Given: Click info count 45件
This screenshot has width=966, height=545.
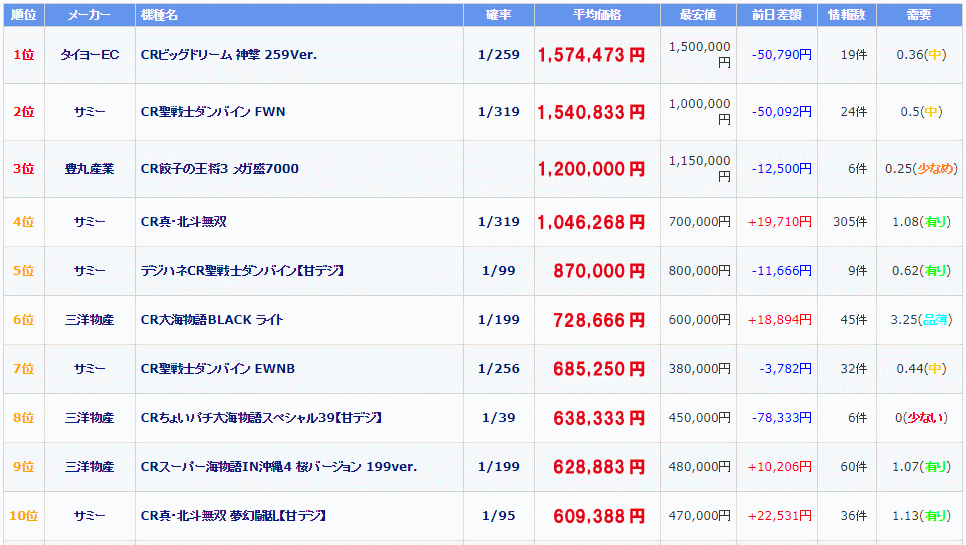Looking at the screenshot, I should (x=854, y=320).
